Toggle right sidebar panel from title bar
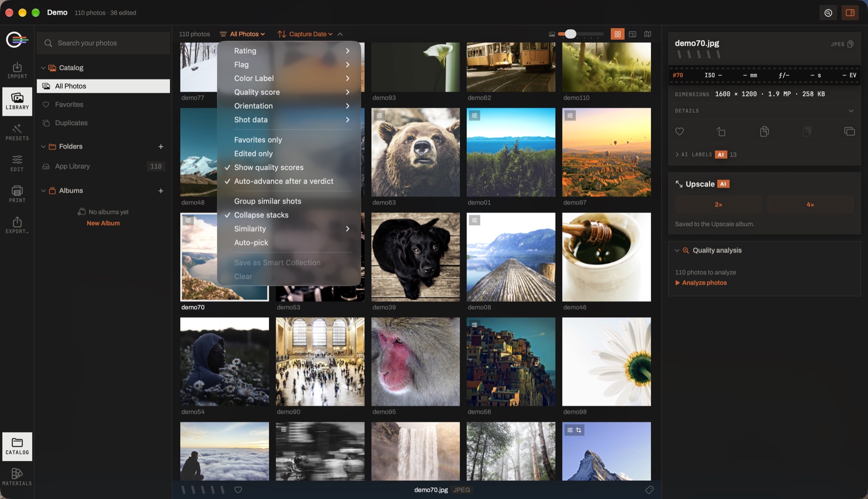The width and height of the screenshot is (868, 499). click(850, 13)
